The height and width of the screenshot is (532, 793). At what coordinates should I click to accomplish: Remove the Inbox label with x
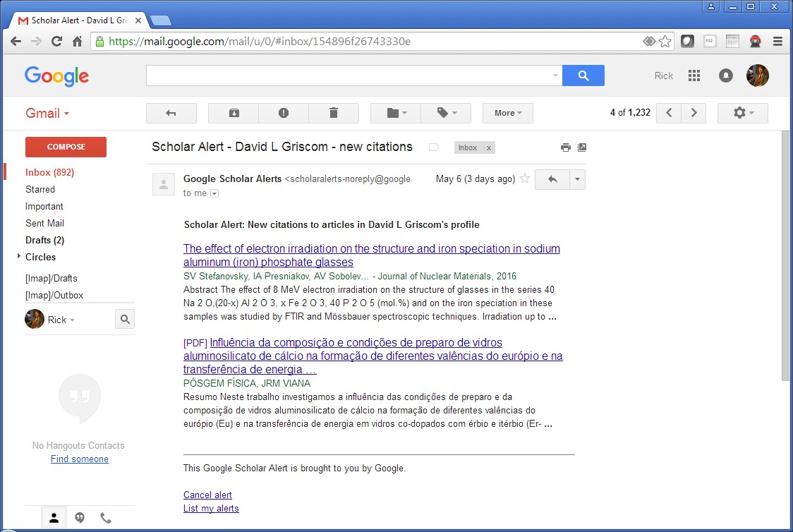[x=488, y=147]
